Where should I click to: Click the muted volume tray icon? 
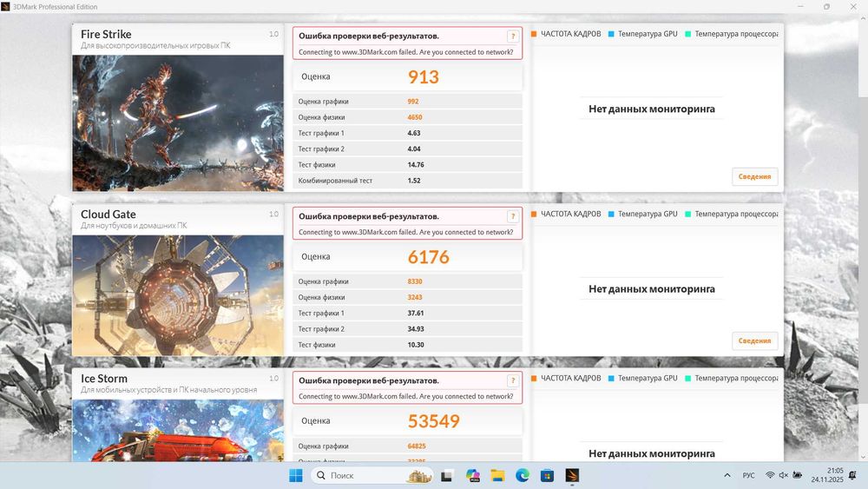[783, 475]
